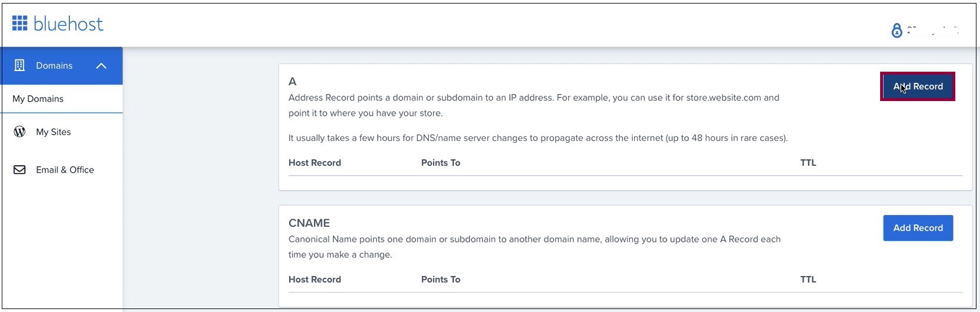Click Host Record header in A section

click(315, 163)
